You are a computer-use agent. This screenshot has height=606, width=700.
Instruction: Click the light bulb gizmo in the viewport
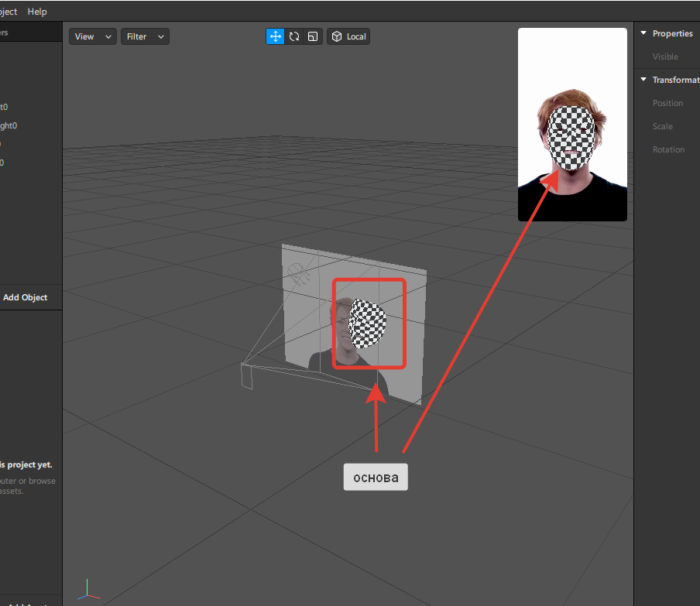tap(298, 273)
